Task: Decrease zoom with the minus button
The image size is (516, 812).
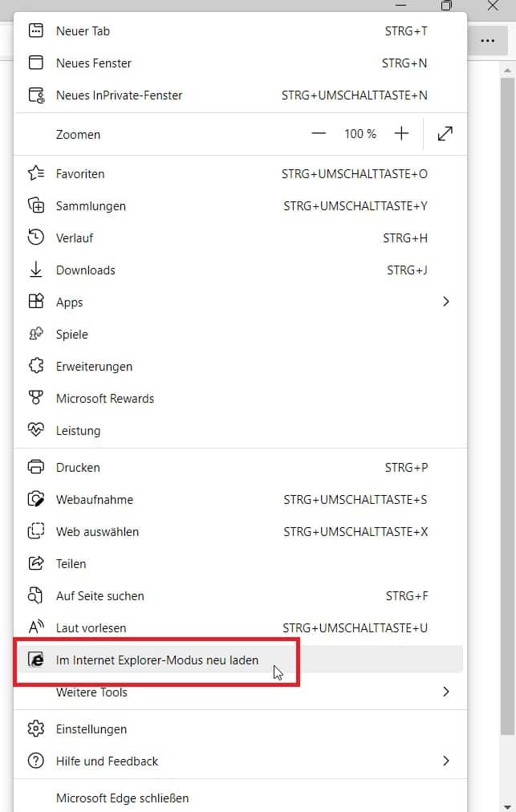Action: [319, 134]
